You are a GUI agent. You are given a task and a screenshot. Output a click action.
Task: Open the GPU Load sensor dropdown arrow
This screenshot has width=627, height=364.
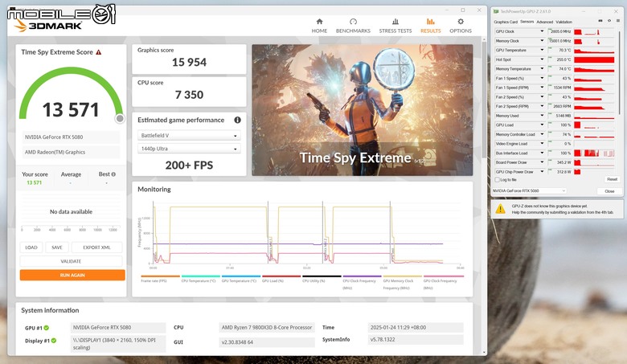(542, 125)
